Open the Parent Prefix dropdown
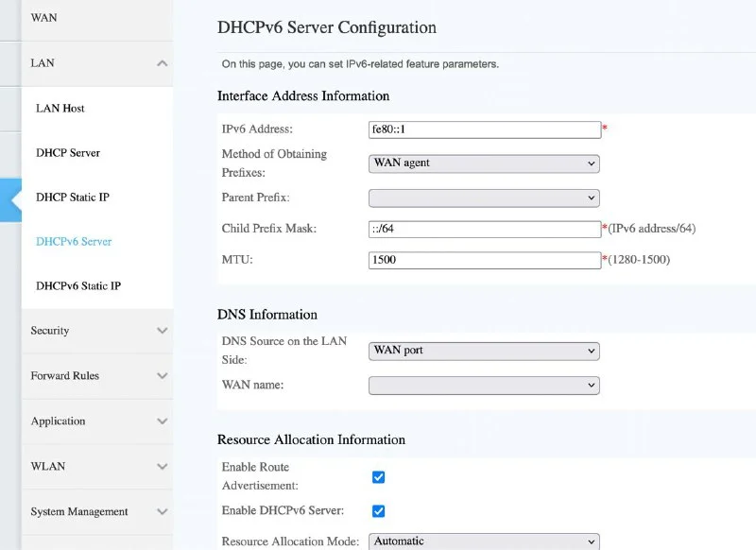 [484, 198]
